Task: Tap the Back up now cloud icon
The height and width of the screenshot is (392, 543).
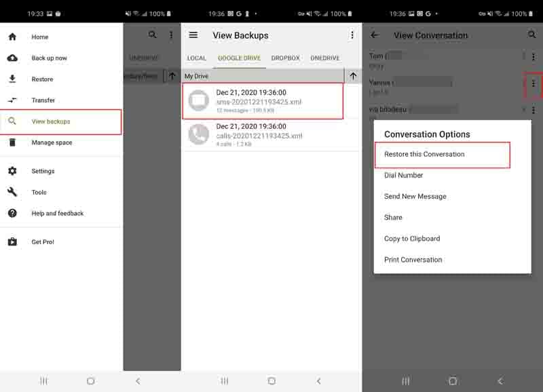Action: click(10, 58)
